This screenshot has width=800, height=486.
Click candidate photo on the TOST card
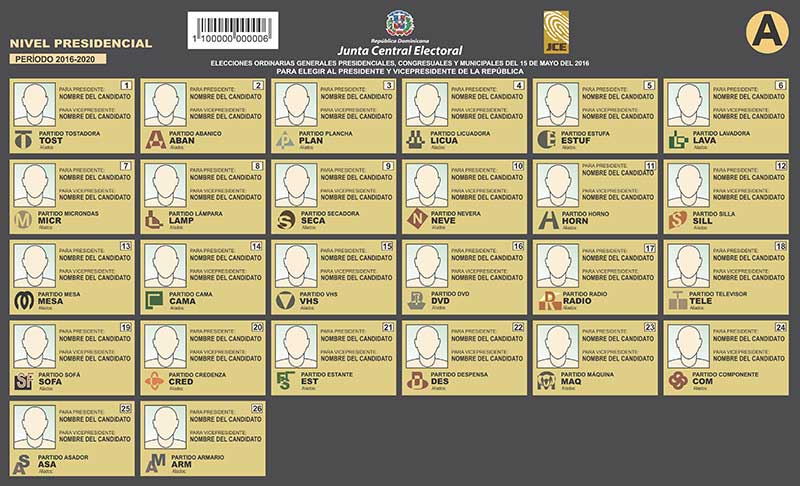pyautogui.click(x=35, y=105)
